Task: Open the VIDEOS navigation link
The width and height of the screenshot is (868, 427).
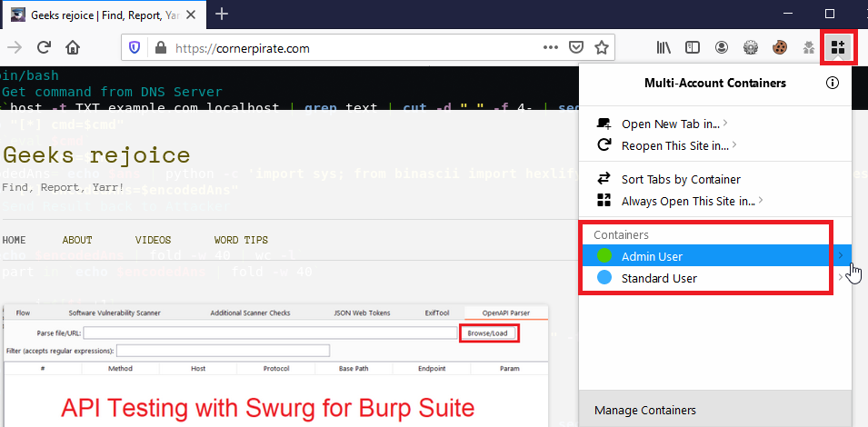Action: pos(153,240)
